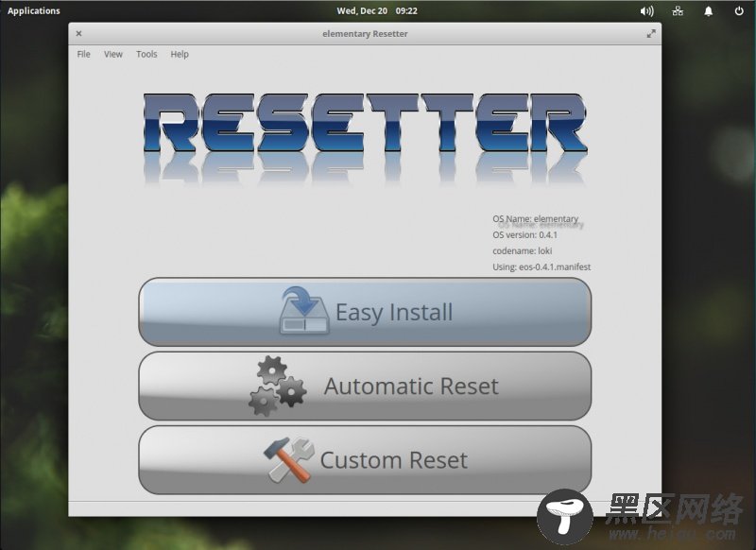Click the Easy Install button
756x550 pixels.
click(x=365, y=312)
